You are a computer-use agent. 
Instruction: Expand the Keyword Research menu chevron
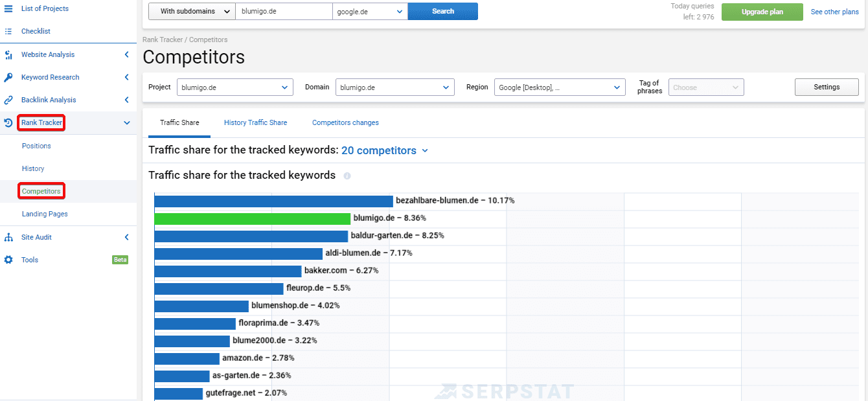click(127, 77)
